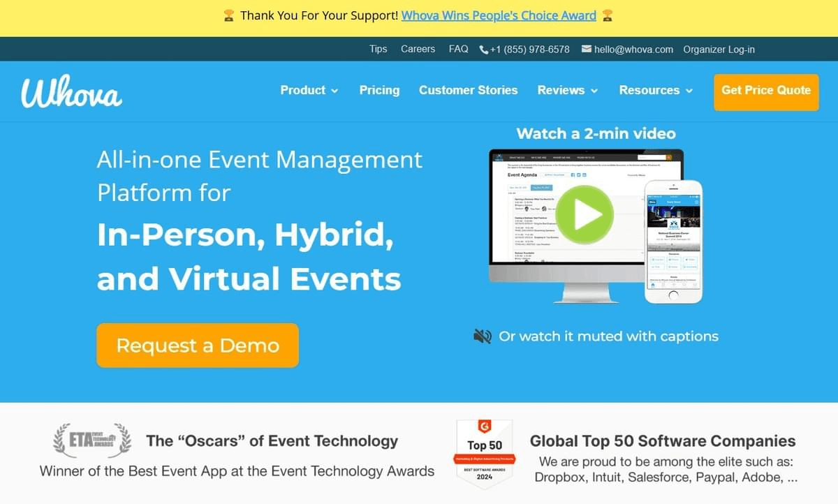This screenshot has width=838, height=504.
Task: Click Or watch it muted with captions
Action: tap(608, 336)
